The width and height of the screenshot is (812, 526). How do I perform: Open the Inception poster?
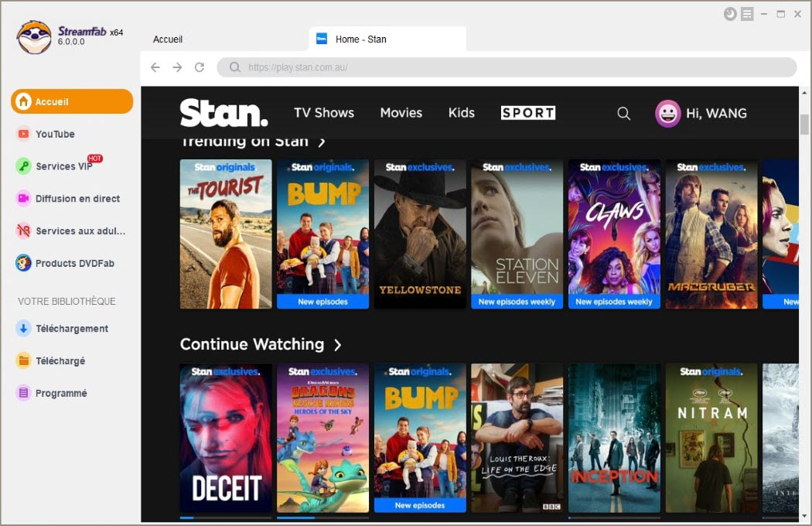pos(614,438)
